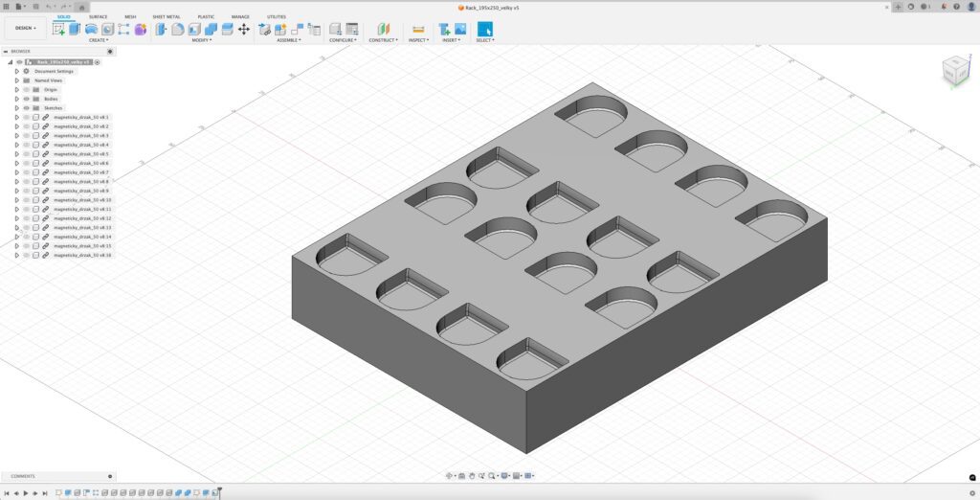
Task: Open the data panel grid icon
Action: pos(7,7)
